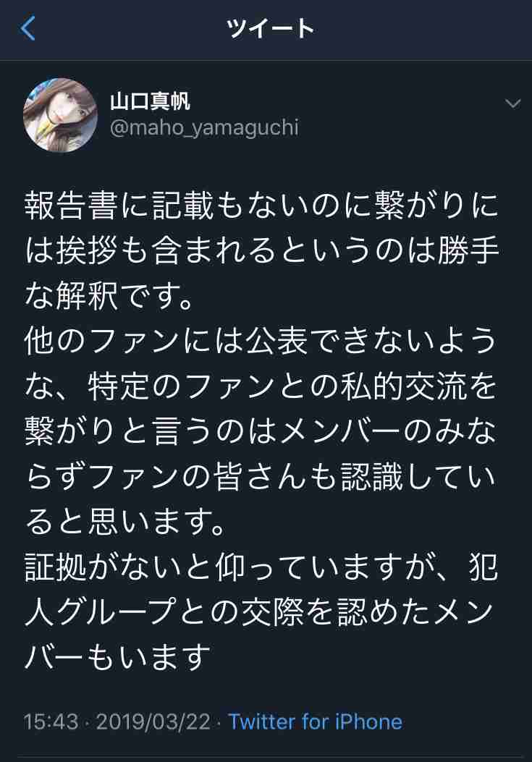The image size is (532, 762).
Task: Tap the display name 山口真帆
Action: (150, 101)
